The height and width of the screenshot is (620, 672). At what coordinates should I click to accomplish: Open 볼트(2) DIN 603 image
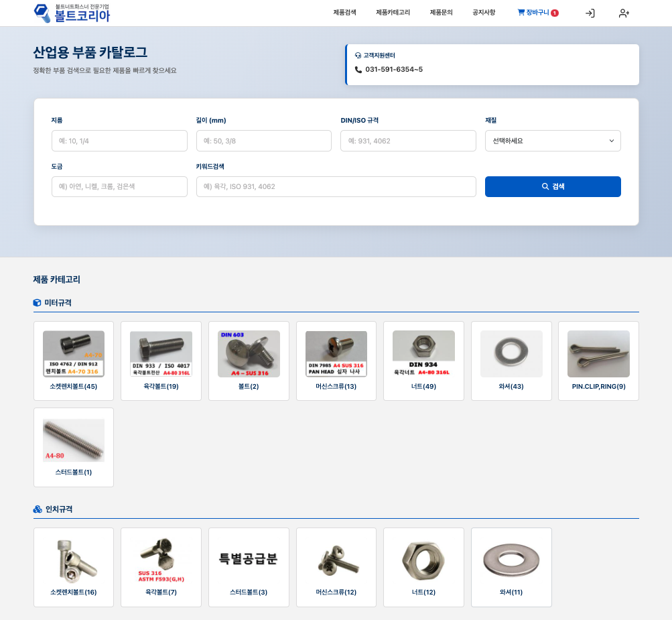(x=249, y=354)
